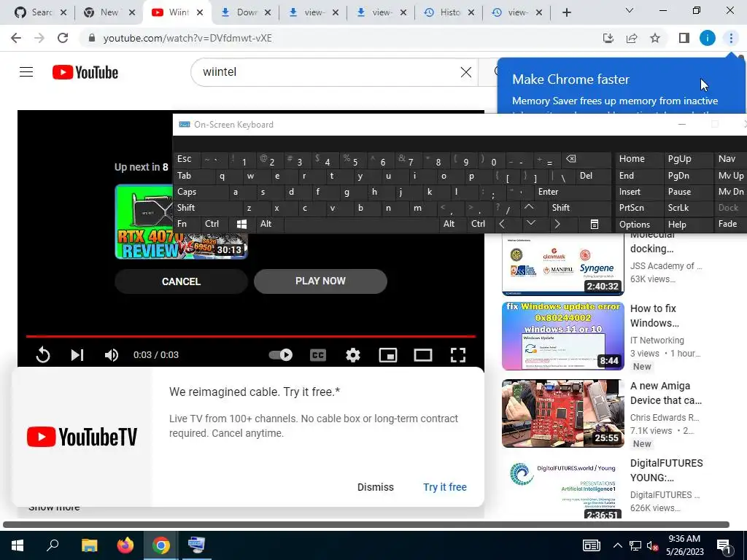Screen dimensions: 747x560
Task: Click Try it free link
Action: pyautogui.click(x=445, y=487)
